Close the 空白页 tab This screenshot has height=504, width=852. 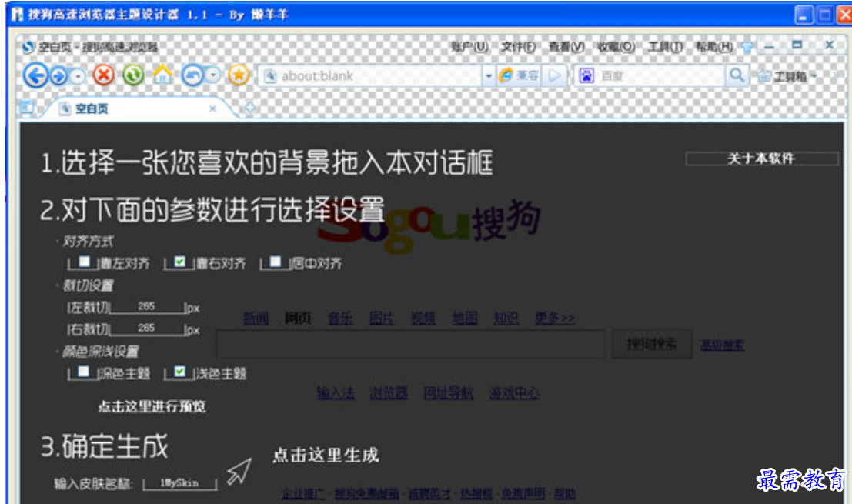[x=212, y=108]
